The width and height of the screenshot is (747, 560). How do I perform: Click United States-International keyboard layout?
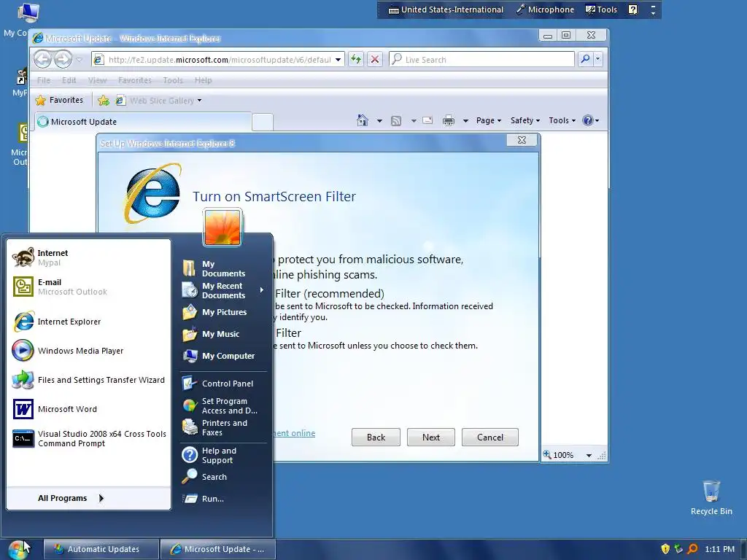446,9
